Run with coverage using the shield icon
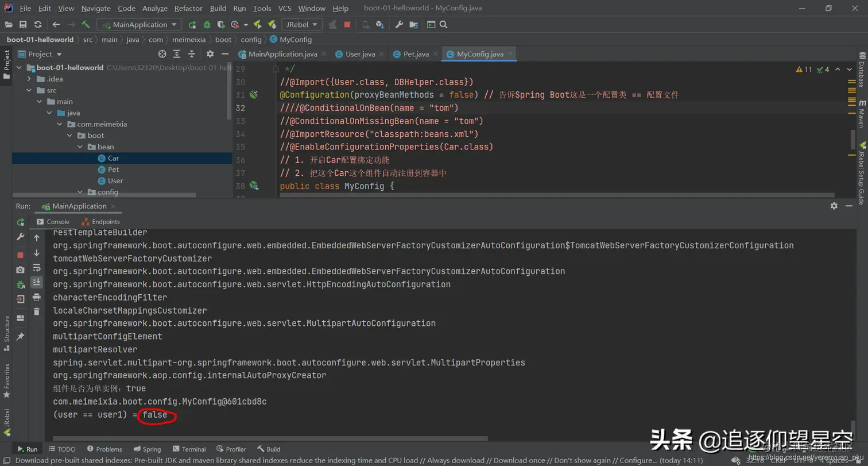Image resolution: width=868 pixels, height=466 pixels. pyautogui.click(x=220, y=25)
